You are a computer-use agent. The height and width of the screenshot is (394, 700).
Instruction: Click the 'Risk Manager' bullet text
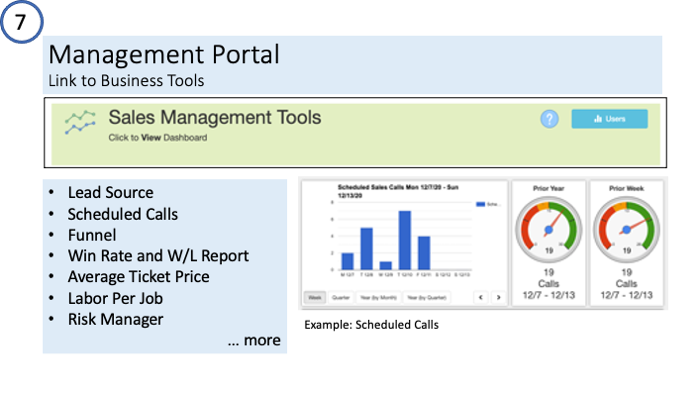click(115, 319)
